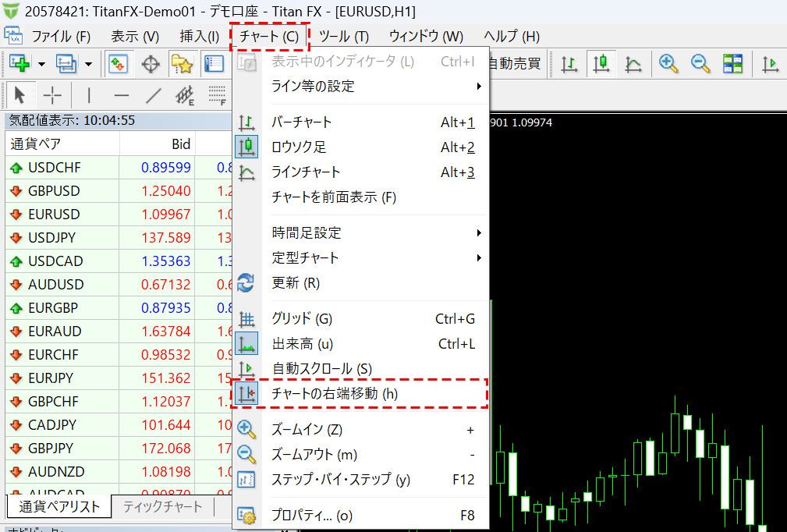Screen dimensions: 787x532
Task: Expand the ライン等の設定 submenu
Action: pos(312,86)
